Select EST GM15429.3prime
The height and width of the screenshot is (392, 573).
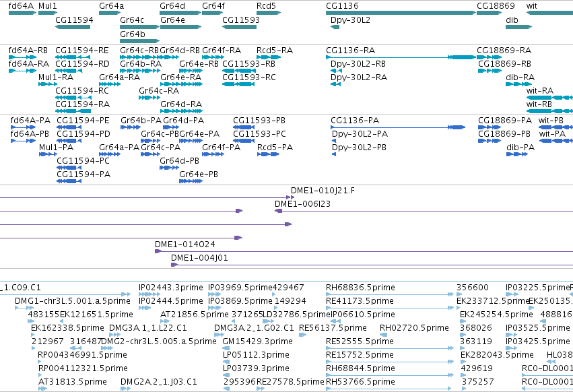click(x=257, y=341)
